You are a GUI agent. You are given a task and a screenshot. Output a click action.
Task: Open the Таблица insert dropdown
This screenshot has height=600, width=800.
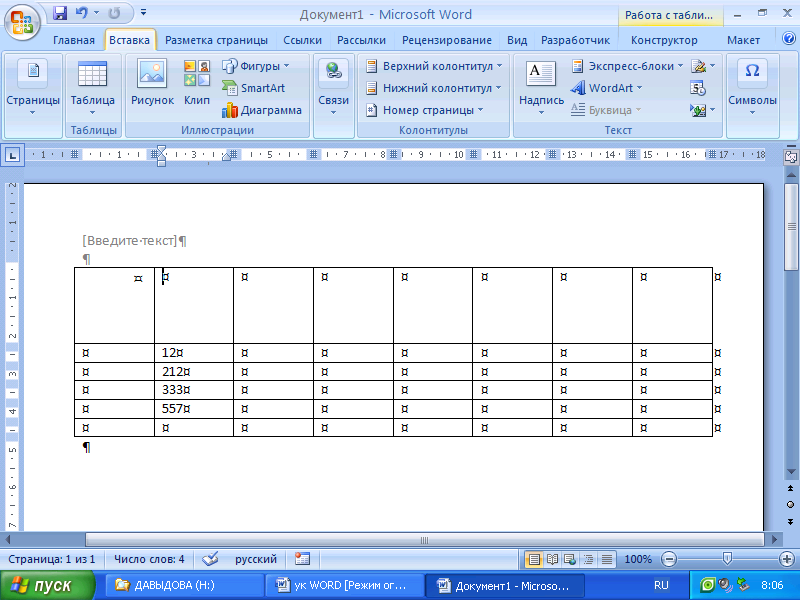(x=92, y=87)
